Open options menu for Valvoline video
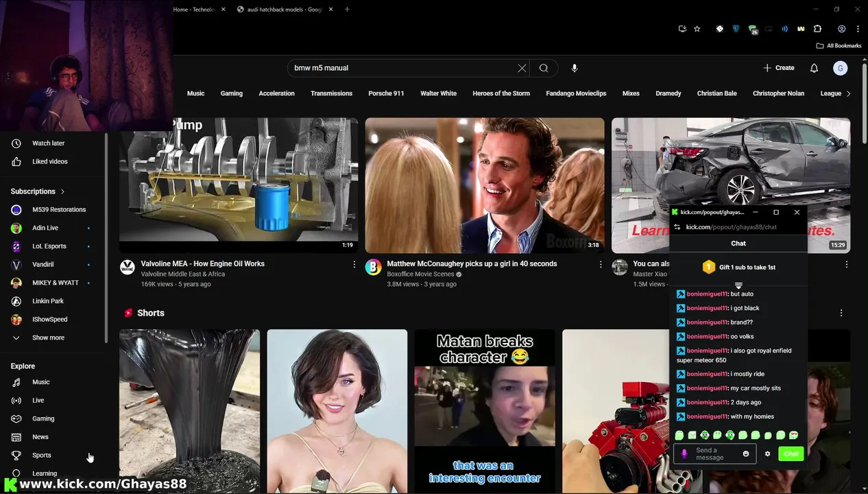Screen dimensions: 868x494 tap(354, 264)
